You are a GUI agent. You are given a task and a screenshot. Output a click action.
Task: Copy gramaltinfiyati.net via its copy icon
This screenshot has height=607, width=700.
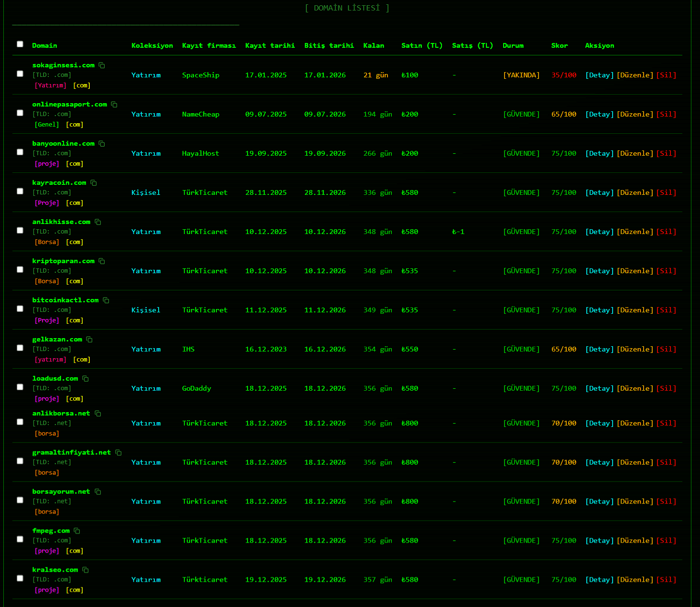tap(118, 453)
